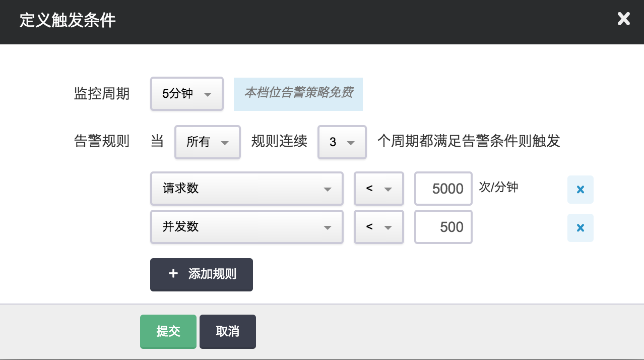Viewport: 644px width, 360px height.
Task: Change the comparison operator for 并发数
Action: (378, 227)
